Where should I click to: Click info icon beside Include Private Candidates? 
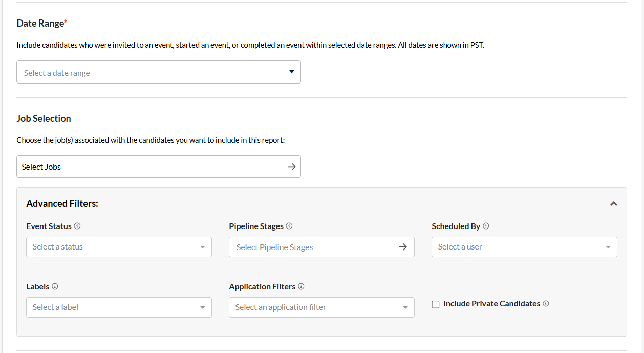[x=546, y=304]
